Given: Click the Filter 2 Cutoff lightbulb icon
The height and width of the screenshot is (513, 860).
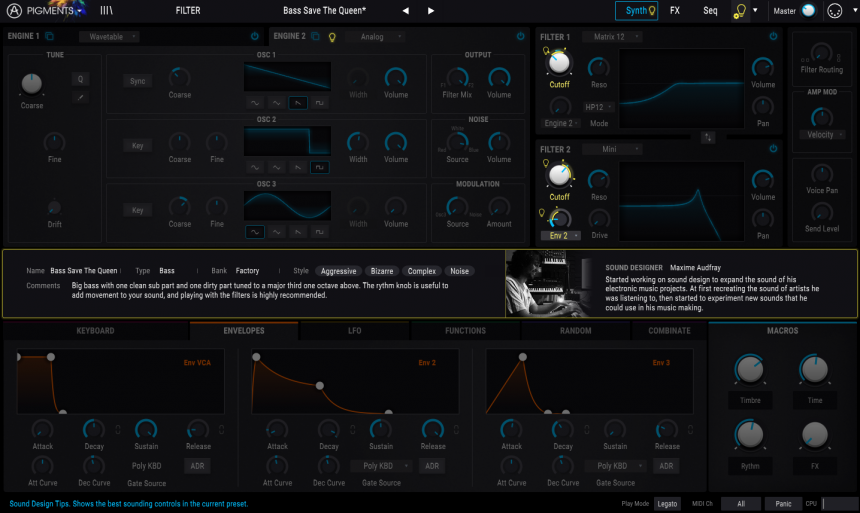Looking at the screenshot, I should point(546,164).
